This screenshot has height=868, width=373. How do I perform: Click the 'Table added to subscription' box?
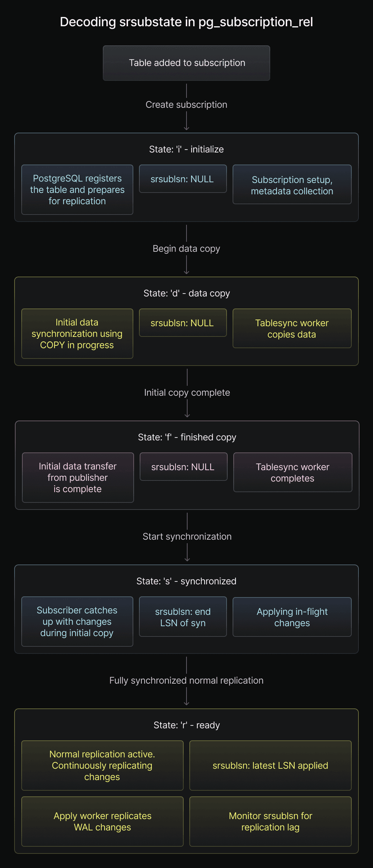tap(186, 63)
